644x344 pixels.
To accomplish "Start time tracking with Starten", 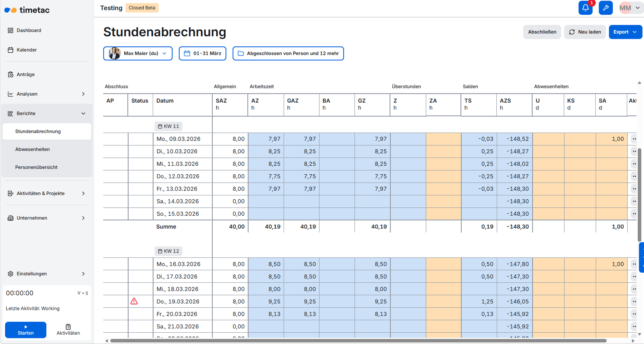I will point(26,330).
